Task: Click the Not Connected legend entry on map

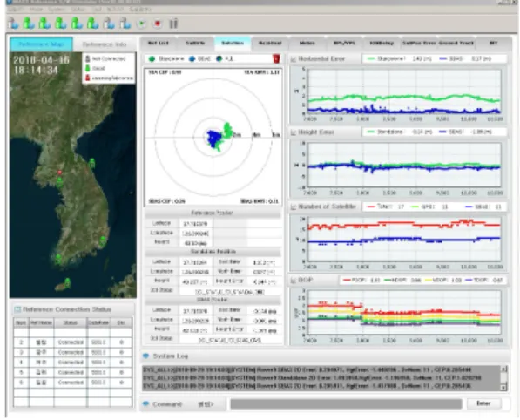Action: pyautogui.click(x=105, y=58)
